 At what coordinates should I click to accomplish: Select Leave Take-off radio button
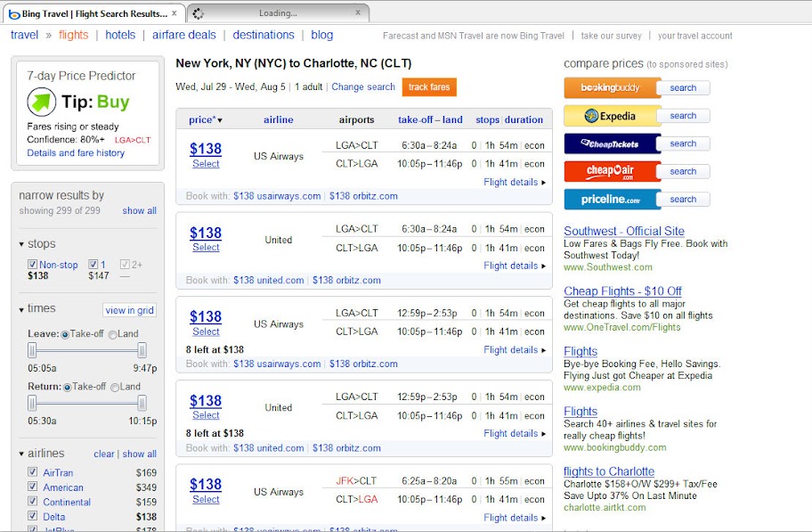click(x=65, y=335)
